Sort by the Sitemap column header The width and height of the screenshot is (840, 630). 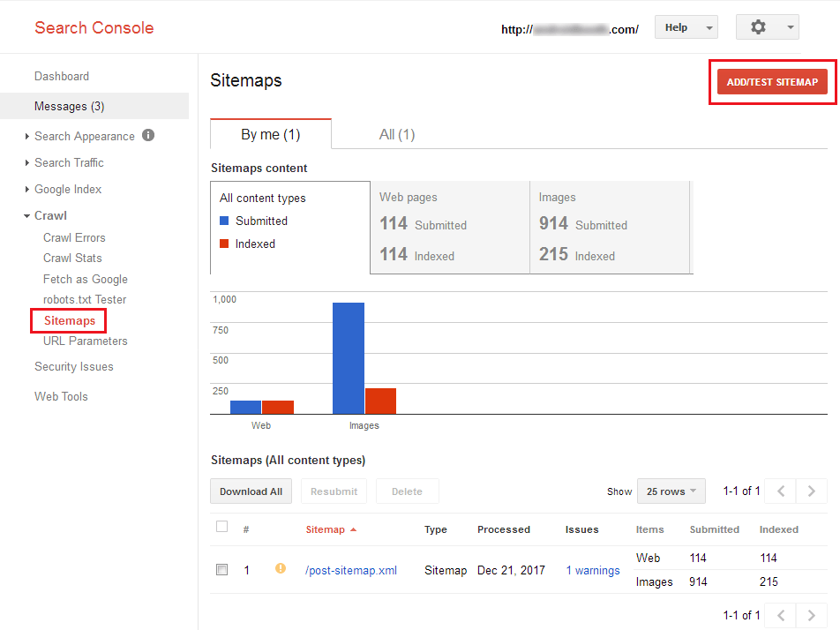click(x=326, y=529)
